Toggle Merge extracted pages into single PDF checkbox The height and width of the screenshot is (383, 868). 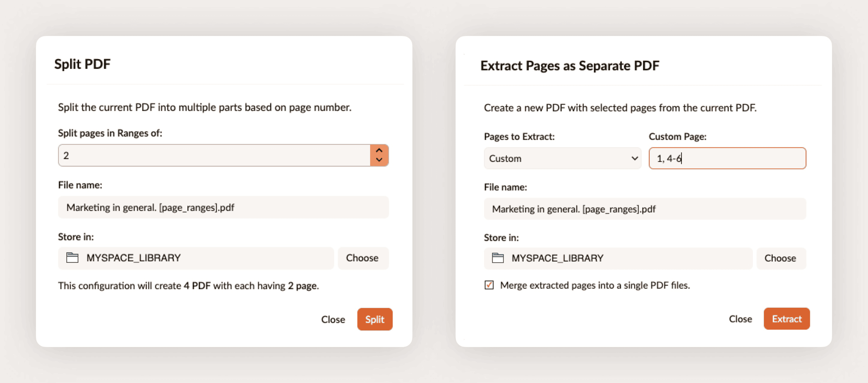489,285
